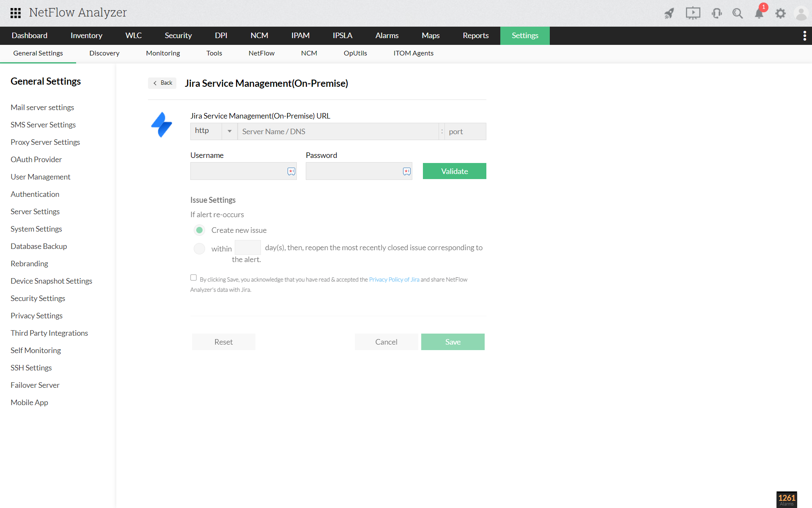The height and width of the screenshot is (508, 812).
Task: Click the notification bell icon
Action: [x=759, y=13]
